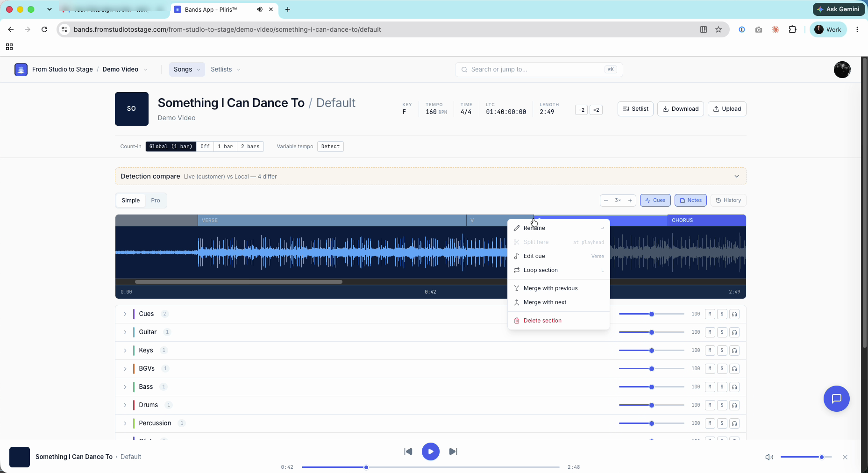Focus the Search or jump to field
The image size is (868, 473).
tap(539, 70)
